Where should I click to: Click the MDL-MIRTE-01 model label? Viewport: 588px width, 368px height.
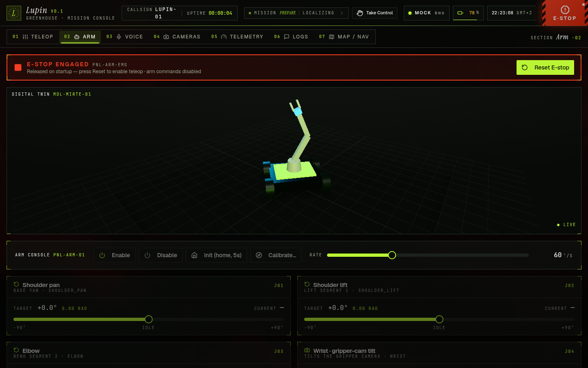point(72,94)
